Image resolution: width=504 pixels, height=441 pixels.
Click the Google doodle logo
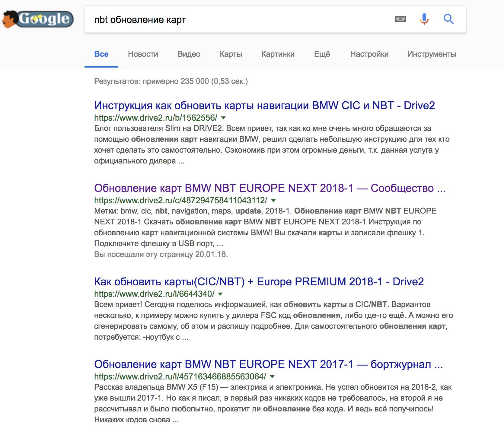[x=38, y=19]
